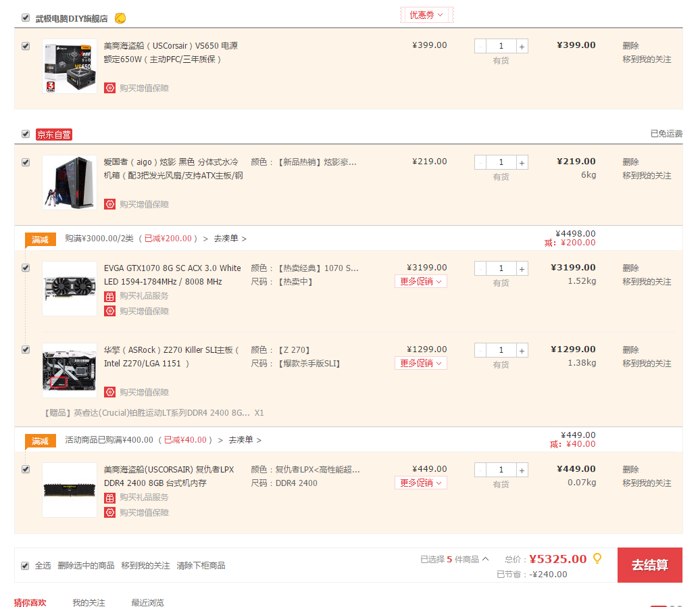Move the VS650 power supply to 我的关注
The width and height of the screenshot is (700, 607).
pyautogui.click(x=647, y=59)
